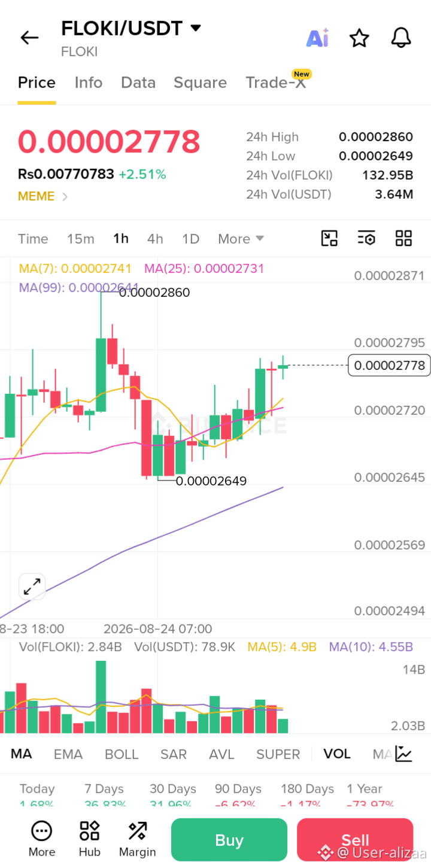Open the More menu icon
This screenshot has width=431, height=868.
pos(41,838)
